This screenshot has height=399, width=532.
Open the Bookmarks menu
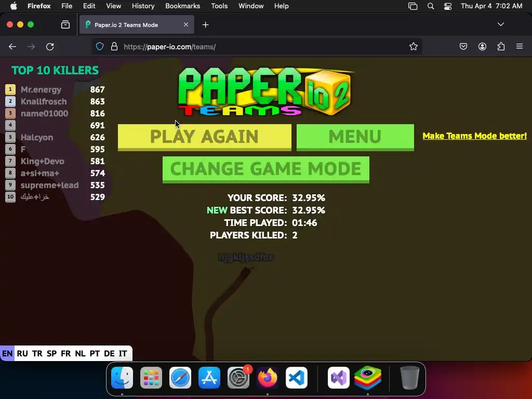(182, 6)
